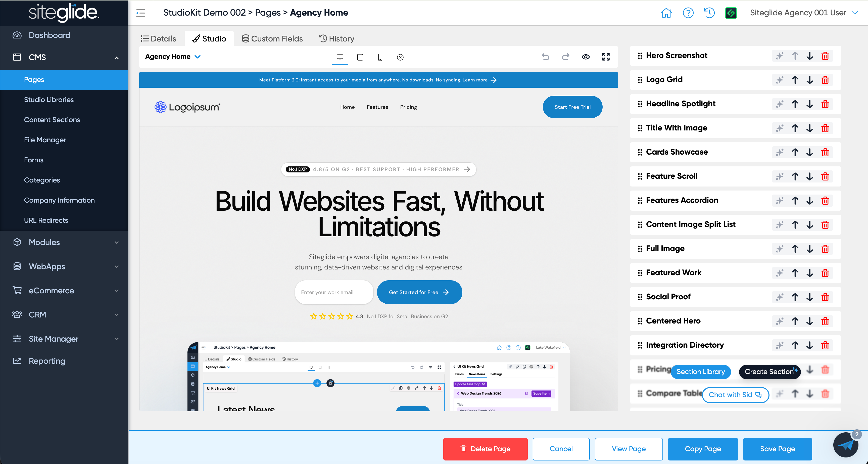Click AI sparkle icon for Content Image Split List
Screen dimensions: 868x464
tap(780, 225)
